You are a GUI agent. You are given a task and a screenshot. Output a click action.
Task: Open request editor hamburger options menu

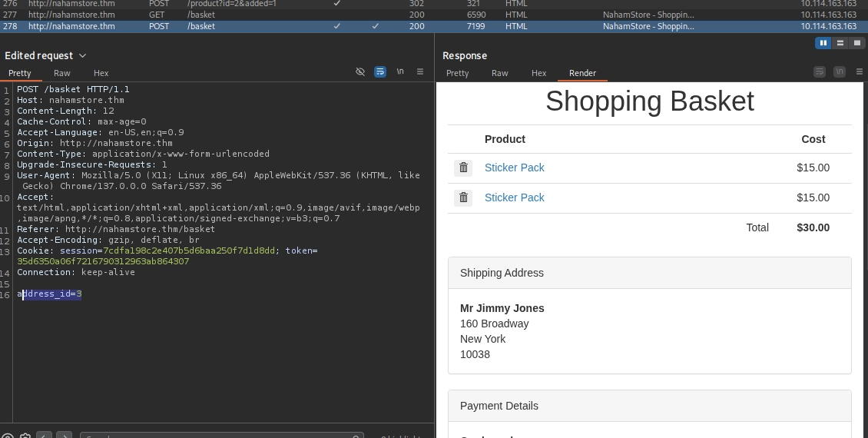point(420,71)
